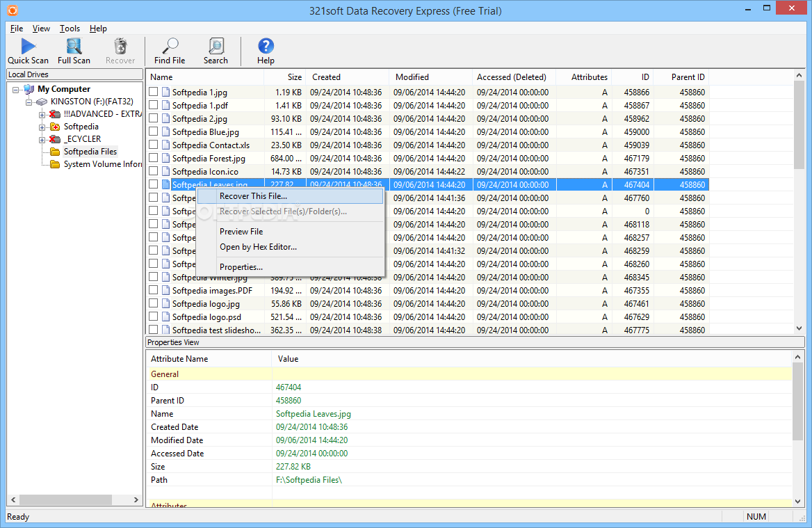
Task: Open the Search toolbar tool
Action: [x=216, y=51]
